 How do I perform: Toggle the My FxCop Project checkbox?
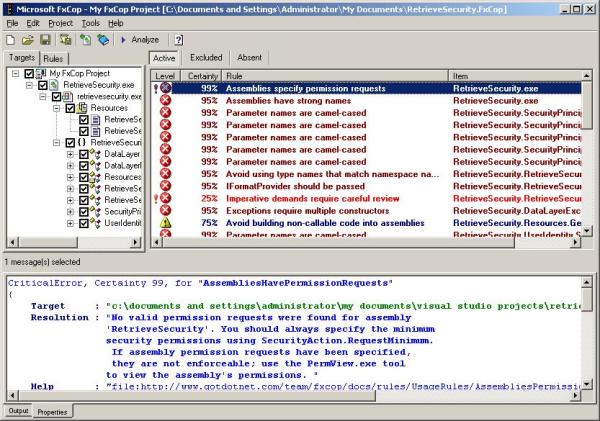pos(29,73)
